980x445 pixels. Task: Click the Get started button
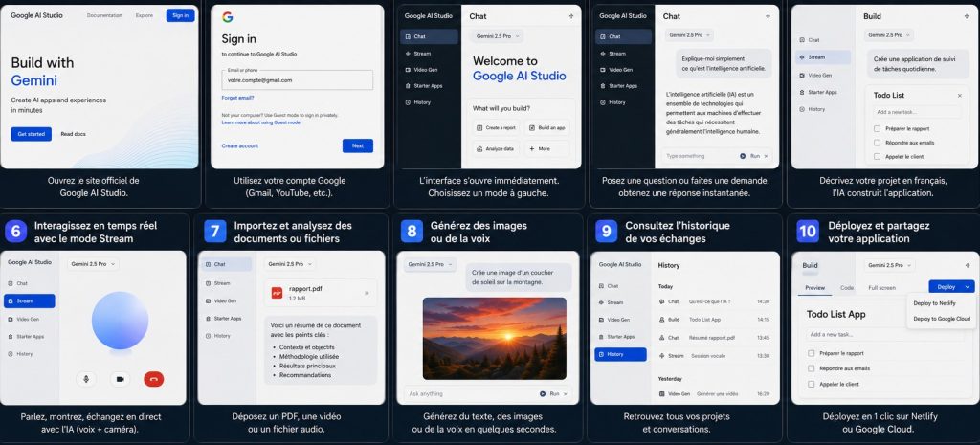point(32,134)
